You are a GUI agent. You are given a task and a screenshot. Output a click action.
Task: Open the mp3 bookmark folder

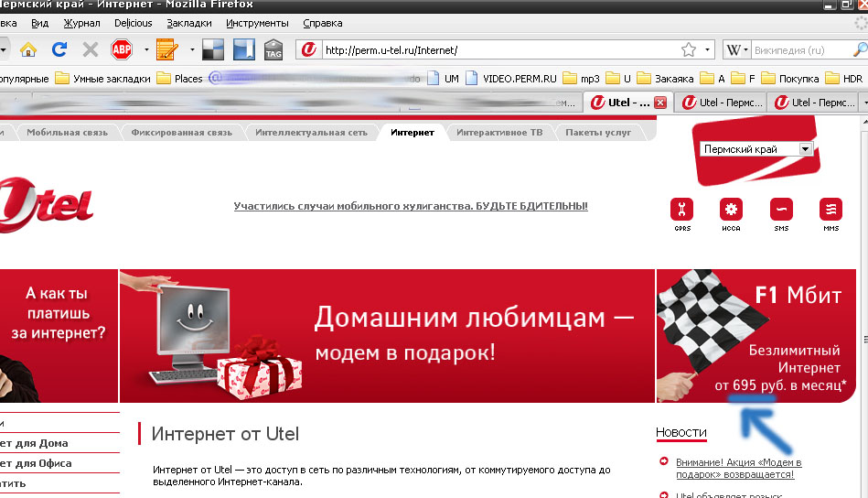[x=581, y=79]
